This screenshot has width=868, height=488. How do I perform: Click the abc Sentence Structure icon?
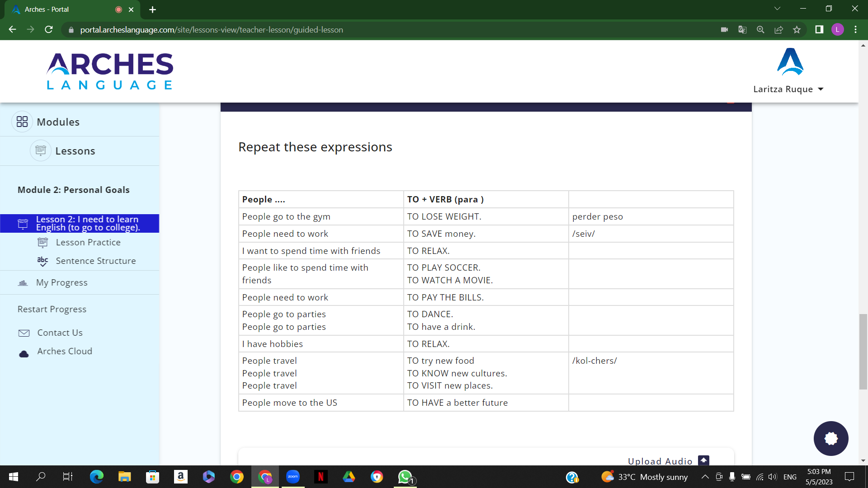point(42,261)
